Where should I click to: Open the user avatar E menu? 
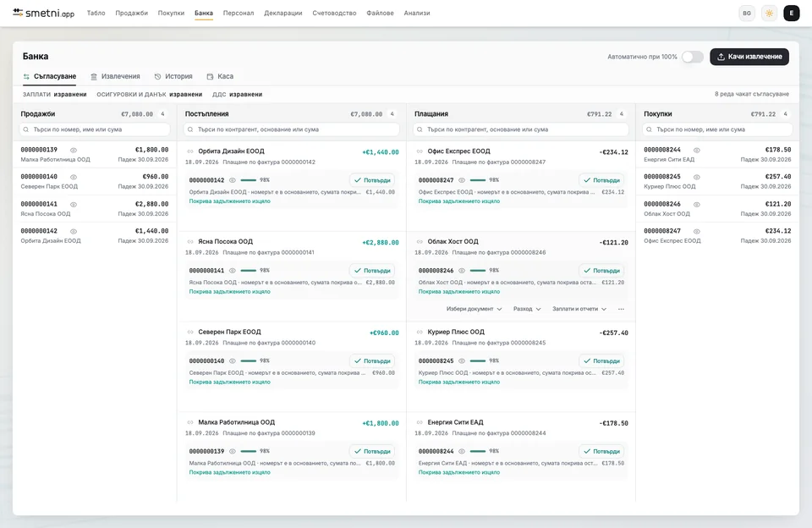pyautogui.click(x=792, y=14)
